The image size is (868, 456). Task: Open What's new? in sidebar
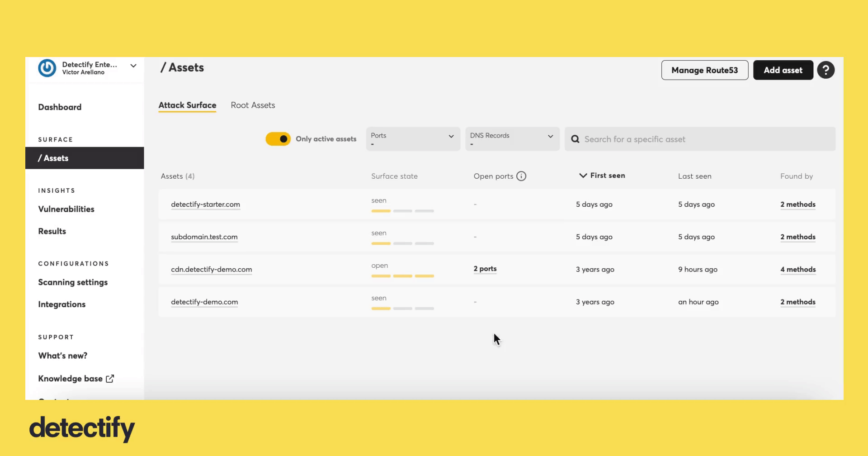click(62, 356)
